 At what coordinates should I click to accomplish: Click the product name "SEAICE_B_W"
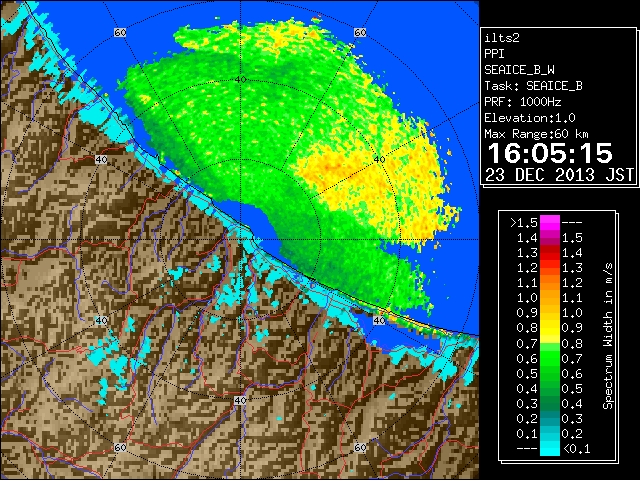click(x=519, y=70)
